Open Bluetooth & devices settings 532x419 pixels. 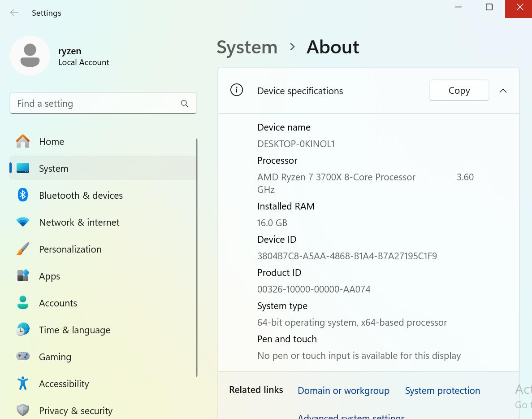103,195
